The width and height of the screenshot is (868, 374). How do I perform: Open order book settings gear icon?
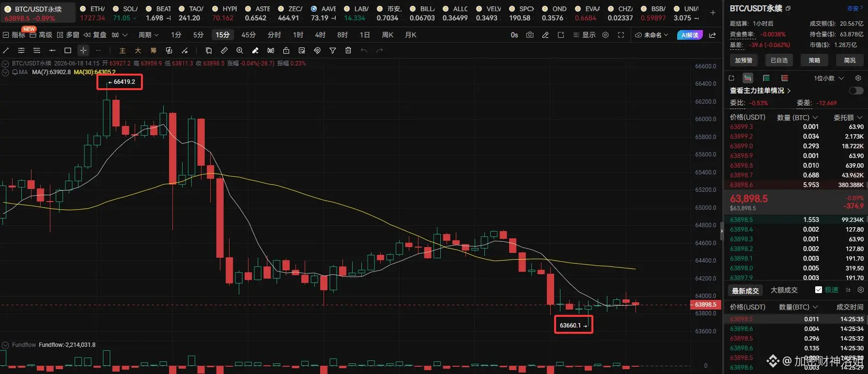coord(858,78)
